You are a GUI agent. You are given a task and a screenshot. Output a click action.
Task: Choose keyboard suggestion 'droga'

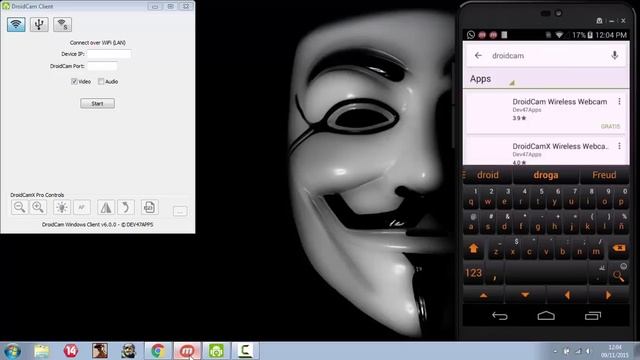pos(546,175)
